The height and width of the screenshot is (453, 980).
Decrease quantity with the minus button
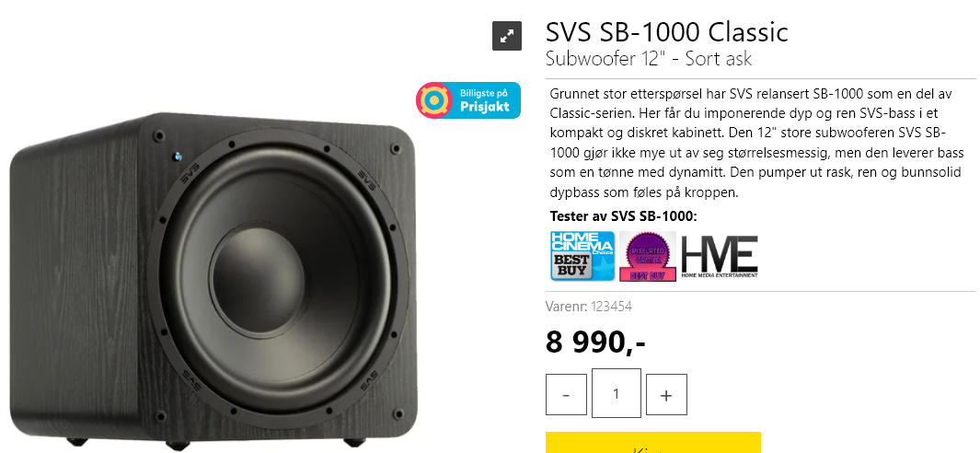click(x=566, y=395)
